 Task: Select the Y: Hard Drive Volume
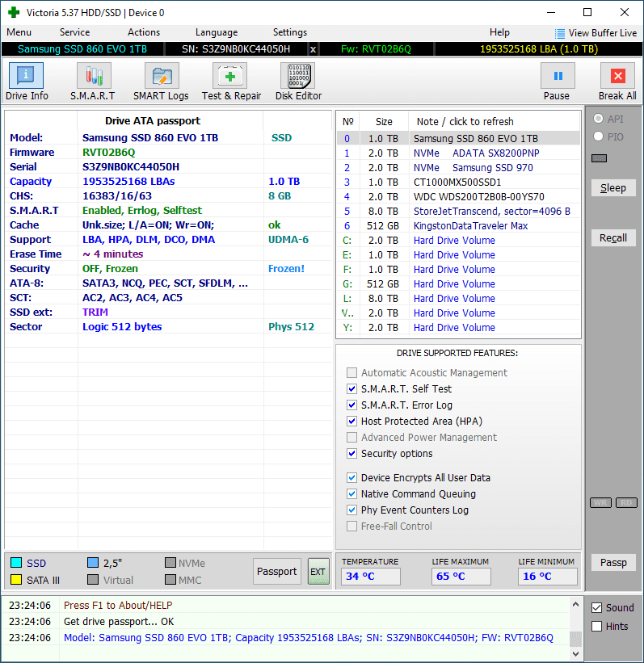[459, 327]
